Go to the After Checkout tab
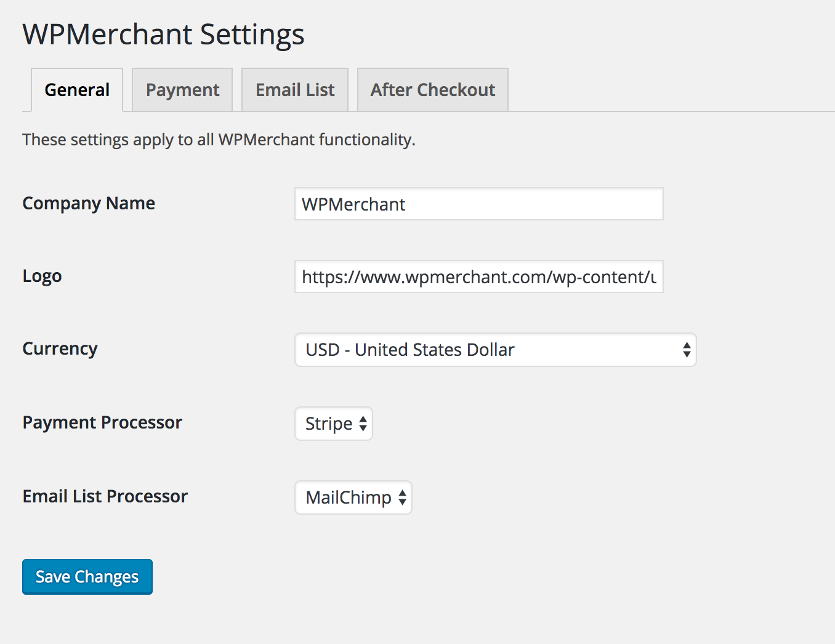The image size is (835, 644). pyautogui.click(x=432, y=90)
